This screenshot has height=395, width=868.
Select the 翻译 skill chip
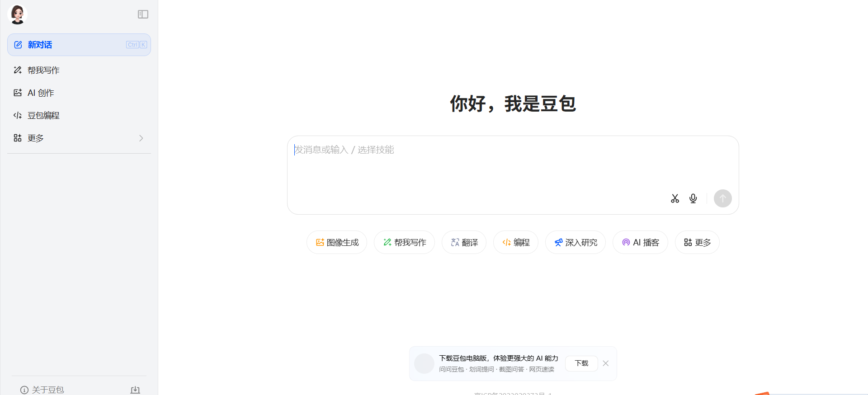click(x=464, y=243)
